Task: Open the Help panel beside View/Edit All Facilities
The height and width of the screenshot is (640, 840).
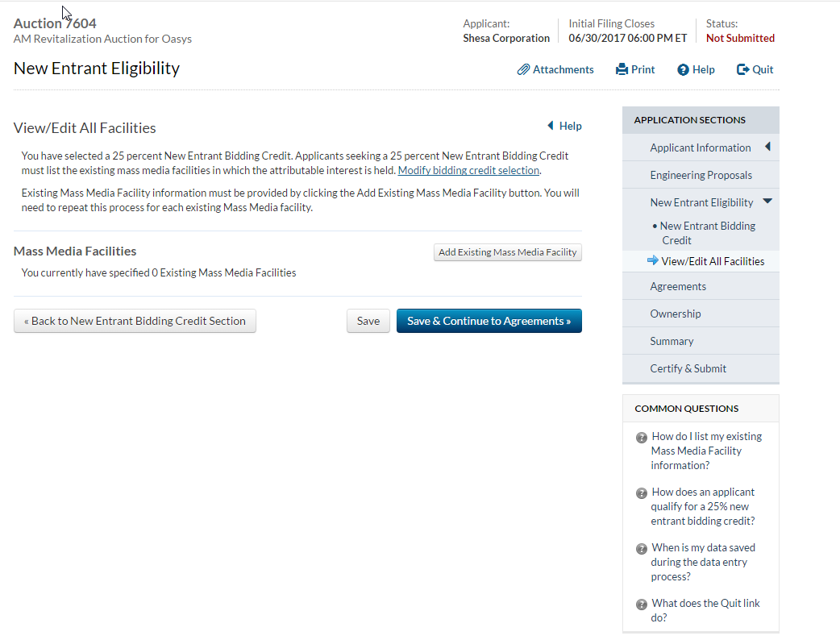Action: point(564,126)
